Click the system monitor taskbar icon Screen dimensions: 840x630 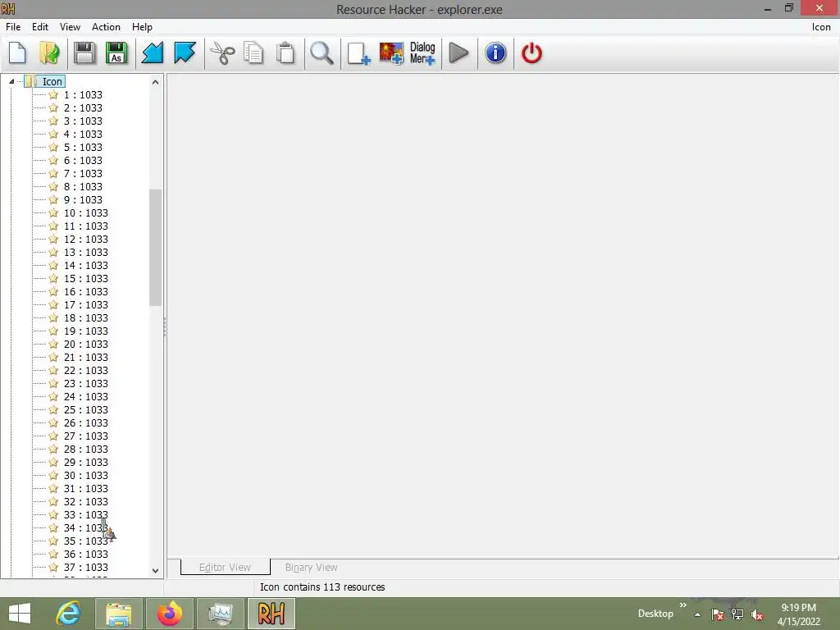[220, 614]
